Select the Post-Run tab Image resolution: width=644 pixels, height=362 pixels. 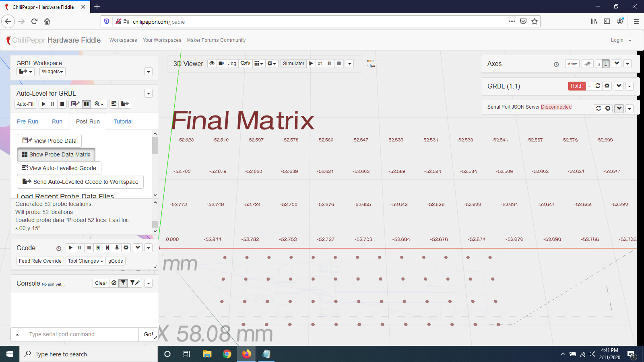(88, 121)
